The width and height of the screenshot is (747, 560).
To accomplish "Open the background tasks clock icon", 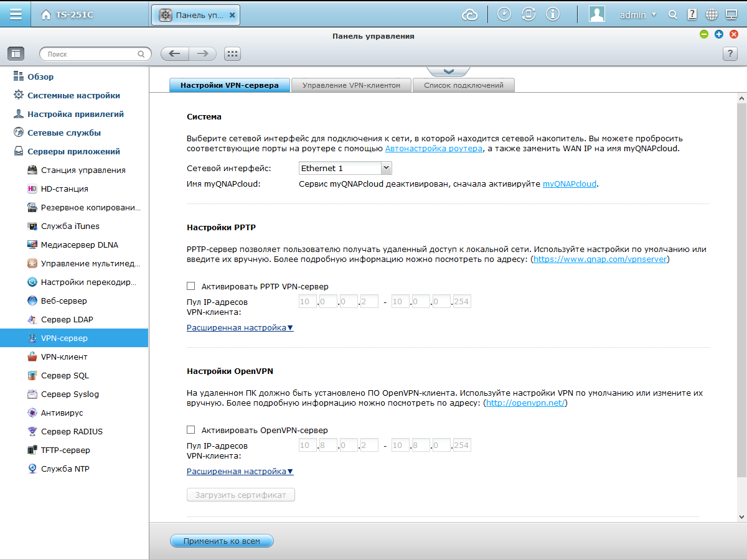I will click(x=504, y=14).
